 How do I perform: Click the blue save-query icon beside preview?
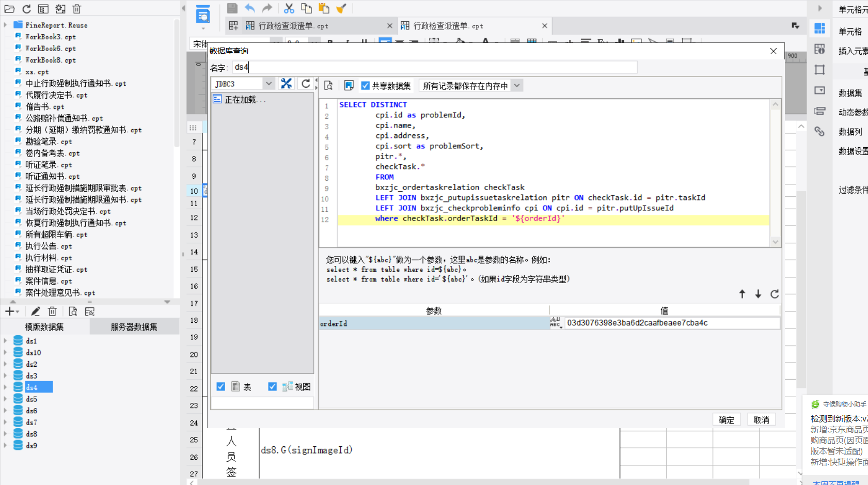point(349,86)
